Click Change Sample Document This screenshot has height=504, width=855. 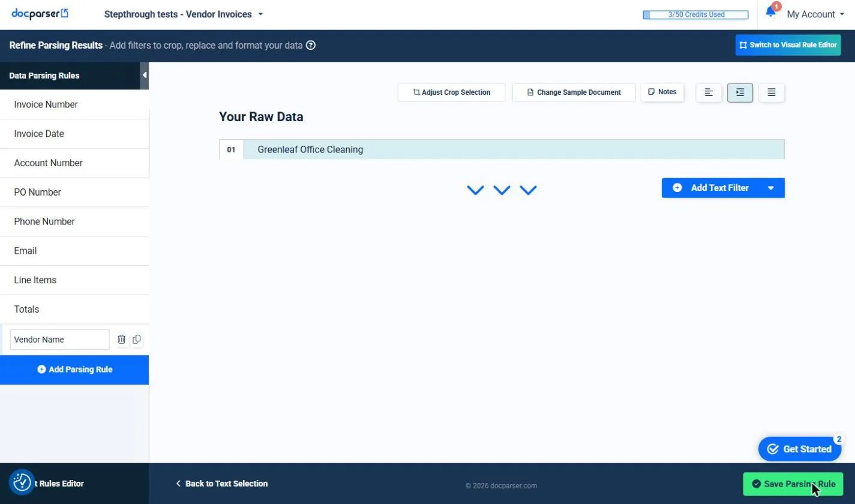click(x=574, y=92)
